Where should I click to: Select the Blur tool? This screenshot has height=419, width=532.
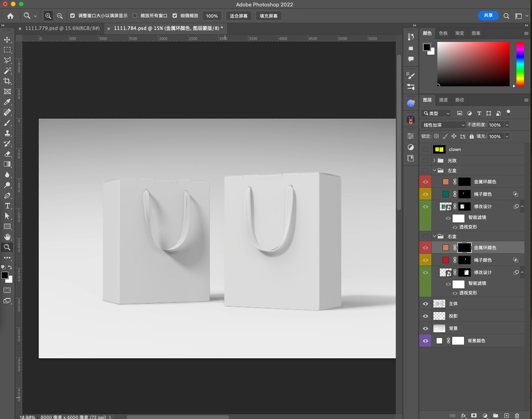point(7,175)
